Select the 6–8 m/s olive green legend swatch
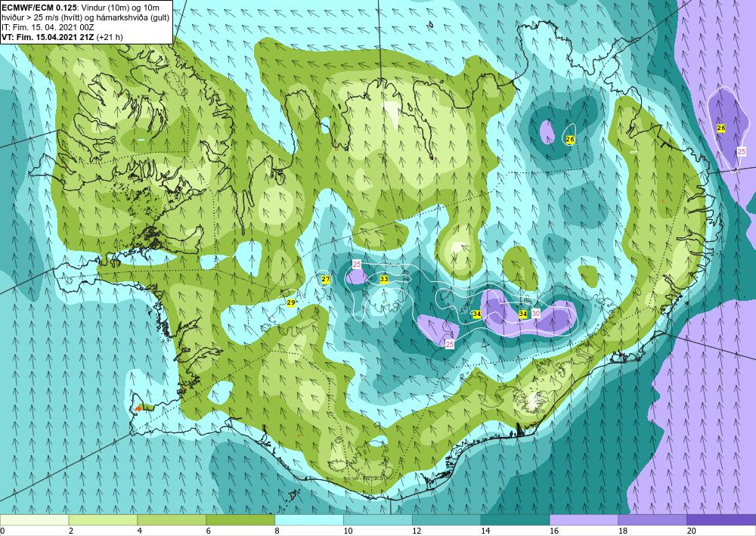This screenshot has width=756, height=536. point(240,520)
